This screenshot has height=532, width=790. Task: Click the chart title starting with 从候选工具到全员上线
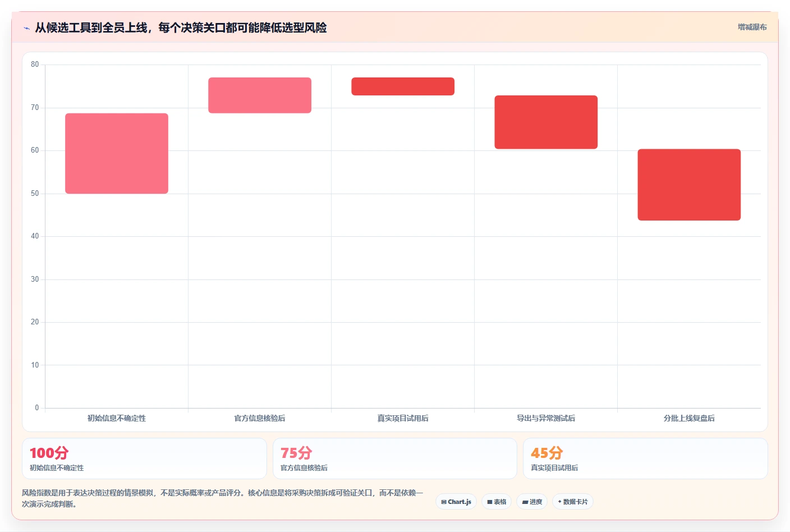[x=181, y=27]
